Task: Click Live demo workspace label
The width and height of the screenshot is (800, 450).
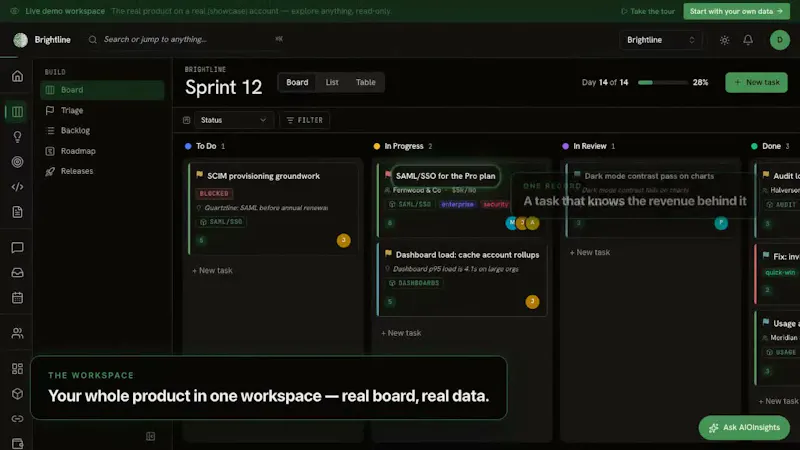Action: click(x=65, y=11)
